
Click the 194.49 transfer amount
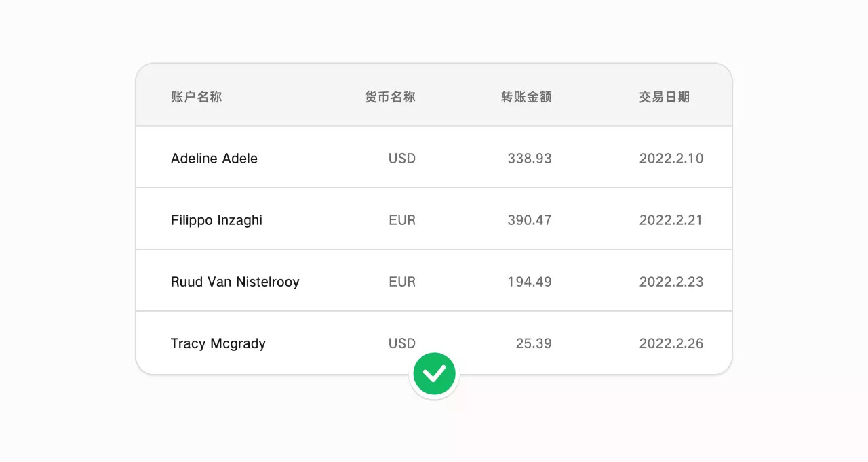(x=529, y=282)
